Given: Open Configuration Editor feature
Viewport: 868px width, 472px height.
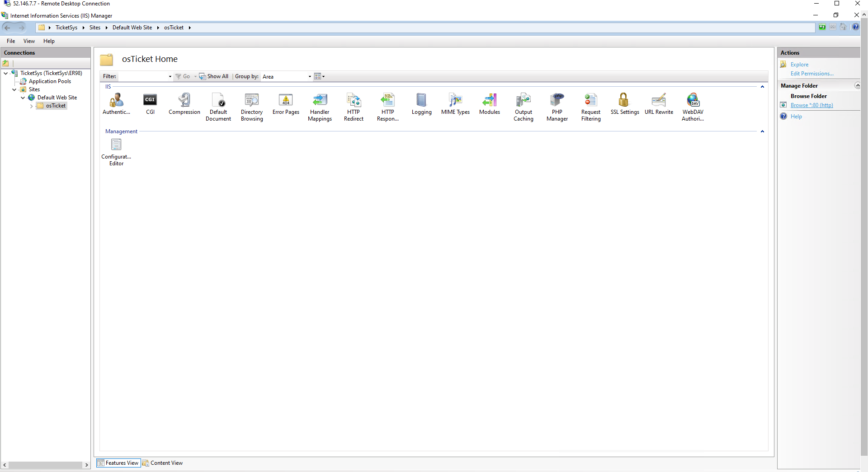Looking at the screenshot, I should pyautogui.click(x=116, y=152).
